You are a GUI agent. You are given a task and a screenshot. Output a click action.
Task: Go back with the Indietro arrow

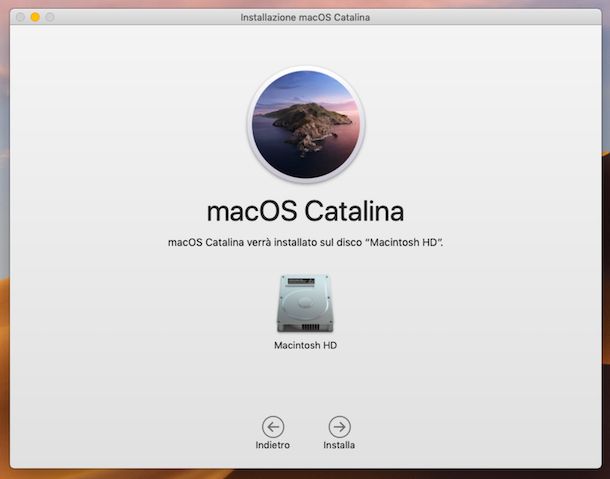pyautogui.click(x=273, y=427)
